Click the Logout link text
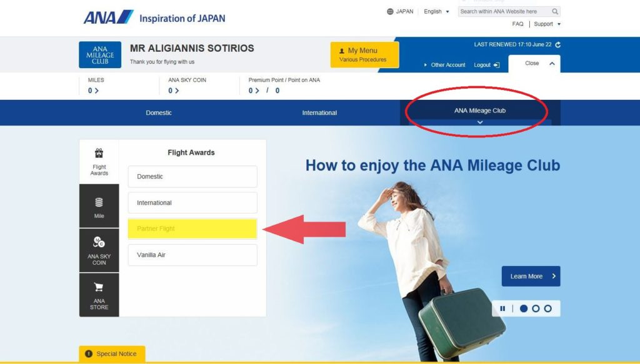Screen dimensions: 640x364 (x=482, y=65)
